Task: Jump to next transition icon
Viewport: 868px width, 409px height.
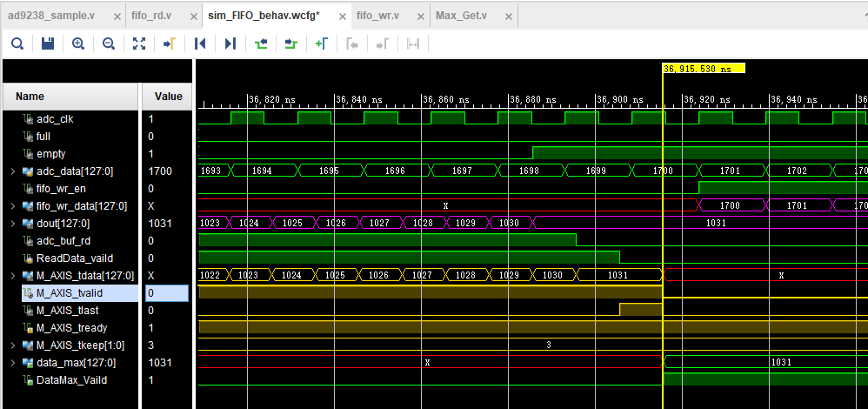Action: (x=291, y=44)
